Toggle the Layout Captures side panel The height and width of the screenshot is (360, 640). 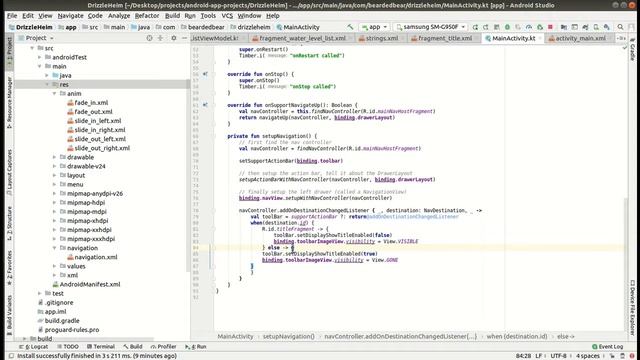click(x=9, y=172)
